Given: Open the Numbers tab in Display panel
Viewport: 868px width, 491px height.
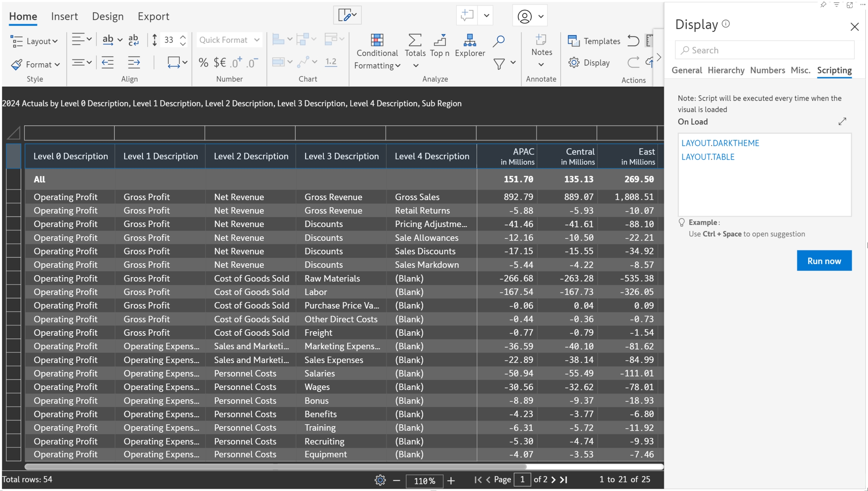Looking at the screenshot, I should click(767, 70).
